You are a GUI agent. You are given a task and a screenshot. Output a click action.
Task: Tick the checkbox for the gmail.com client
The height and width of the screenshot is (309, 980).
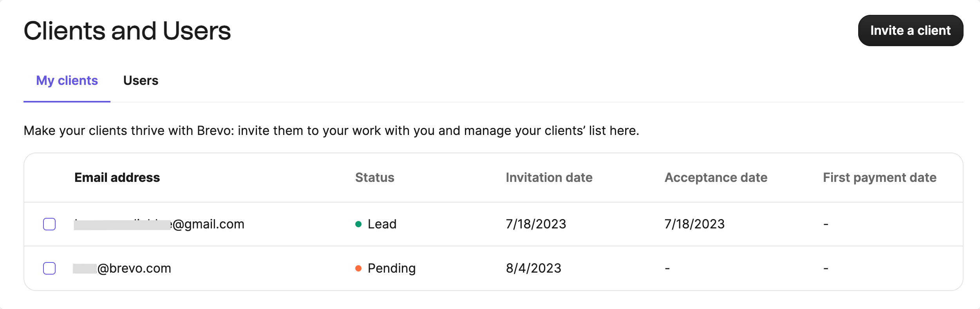pyautogui.click(x=49, y=224)
